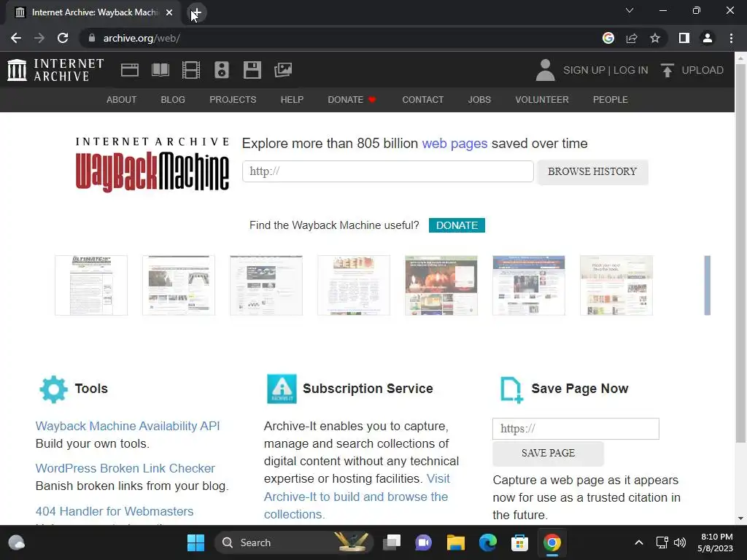Image resolution: width=747 pixels, height=560 pixels.
Task: Click the BROWSE HISTORY button
Action: tap(592, 171)
